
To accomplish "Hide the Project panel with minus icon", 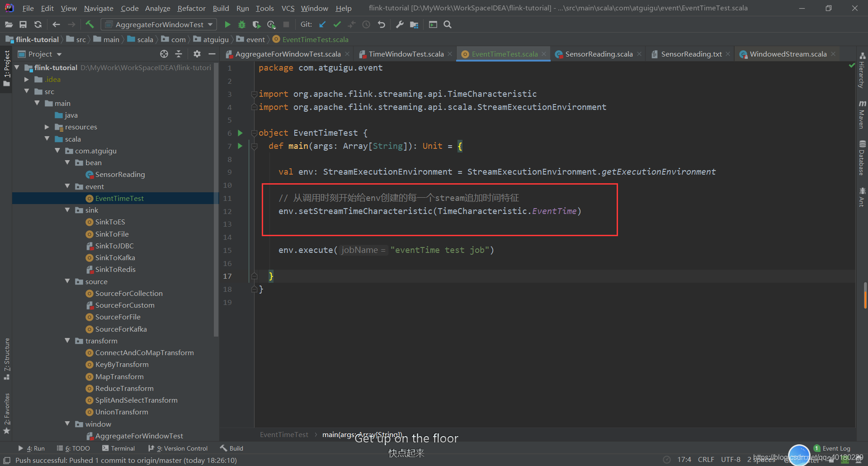I will [x=212, y=54].
